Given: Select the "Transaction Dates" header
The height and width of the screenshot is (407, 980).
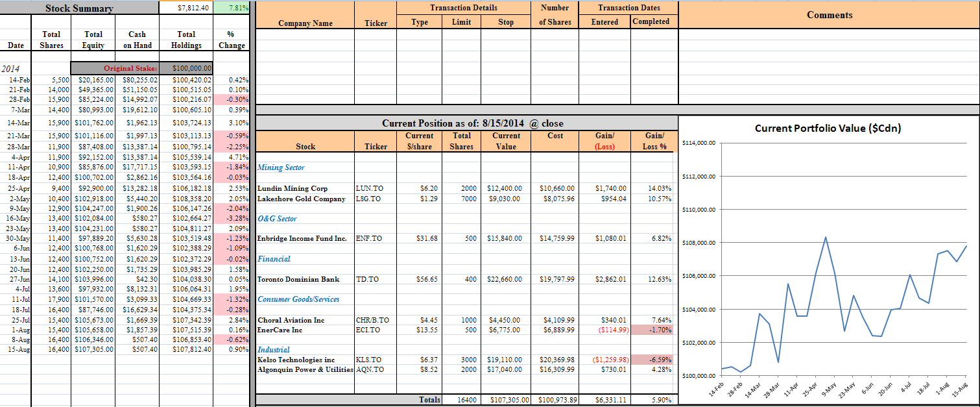Looking at the screenshot, I should coord(629,8).
